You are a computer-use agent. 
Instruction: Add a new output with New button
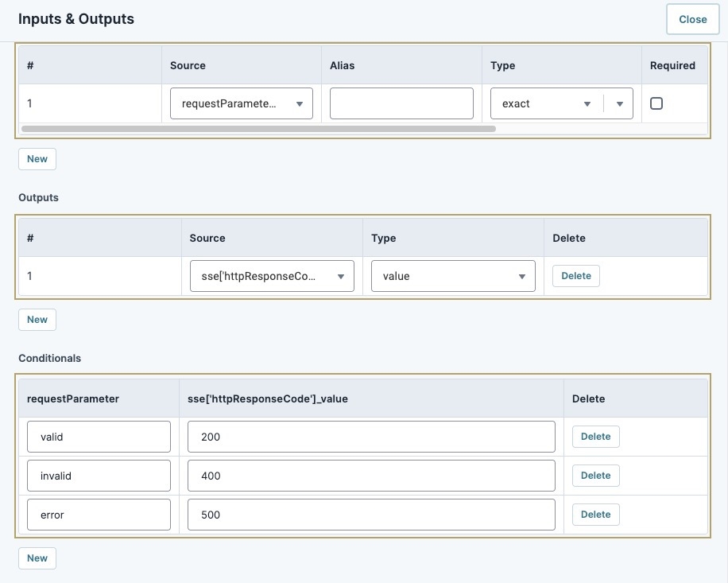pos(37,320)
